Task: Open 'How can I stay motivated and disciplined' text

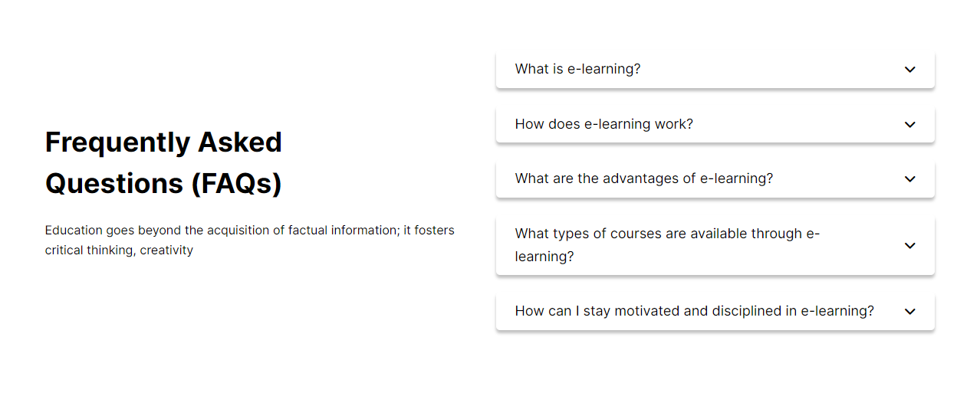Action: [x=694, y=311]
